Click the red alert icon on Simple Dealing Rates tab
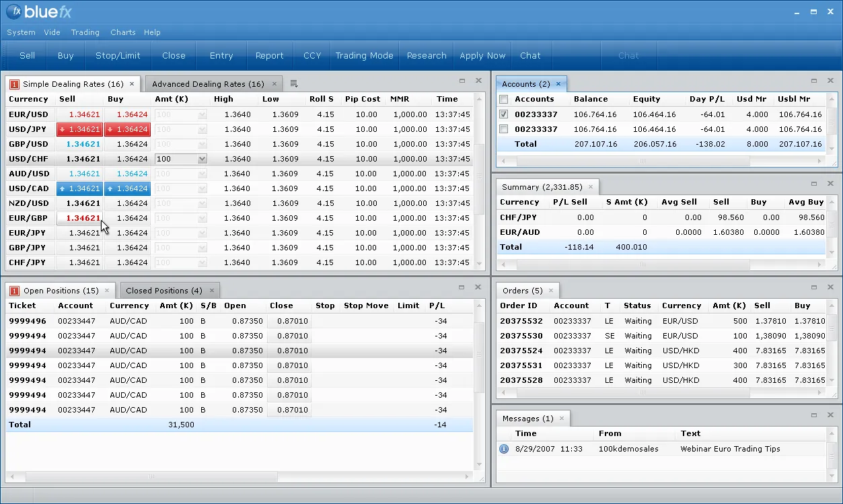This screenshot has width=843, height=504. pos(14,84)
